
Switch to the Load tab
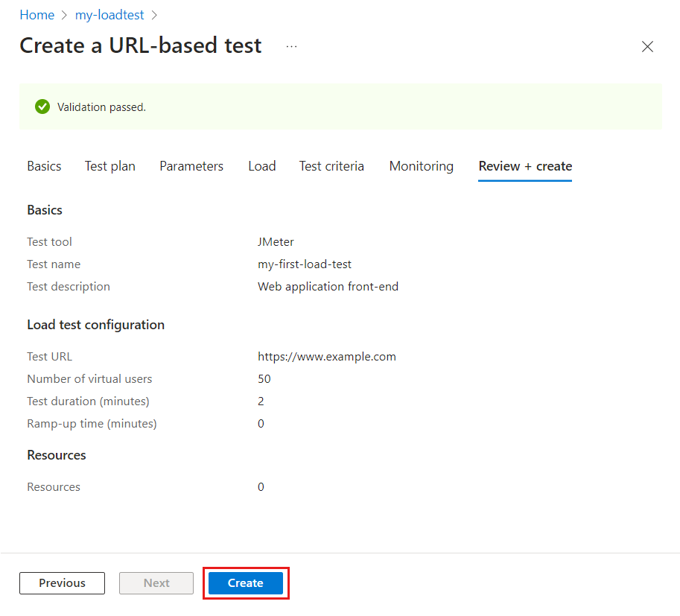[262, 166]
